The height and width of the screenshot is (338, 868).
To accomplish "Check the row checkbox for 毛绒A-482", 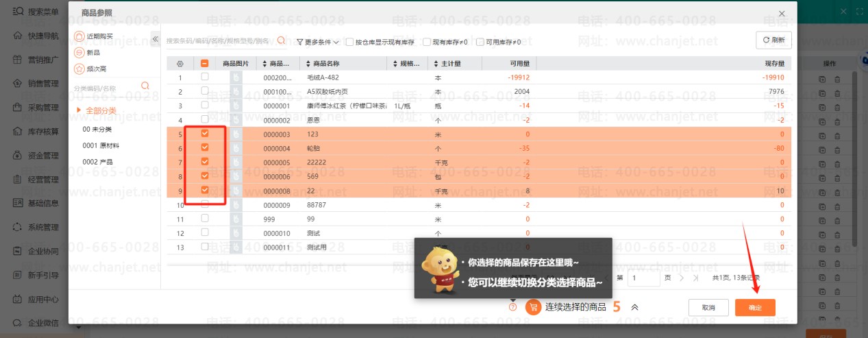I will click(x=205, y=77).
